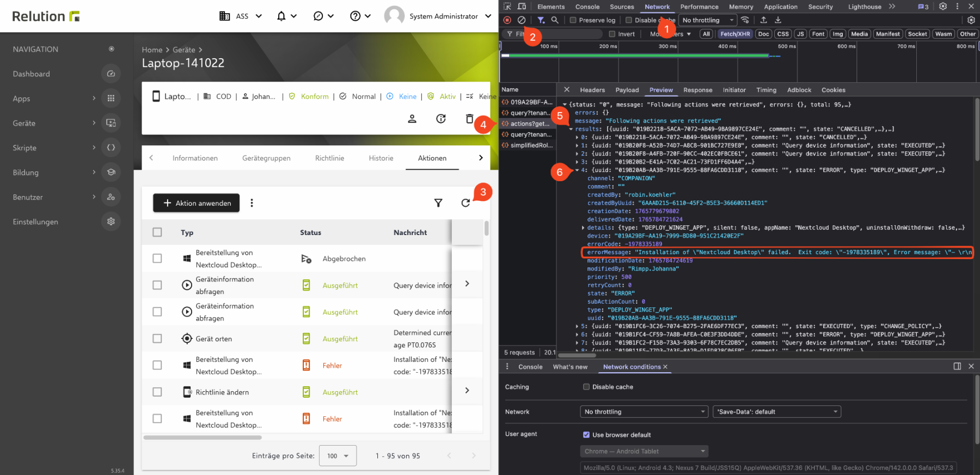Open DevTools settings gear
Viewport: 980px width, 475px height.
943,7
